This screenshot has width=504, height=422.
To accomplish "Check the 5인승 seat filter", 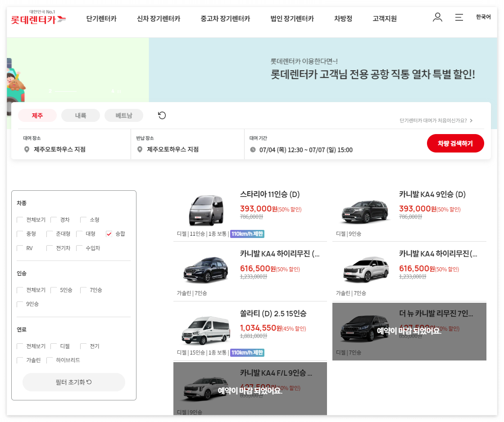I will 54,290.
